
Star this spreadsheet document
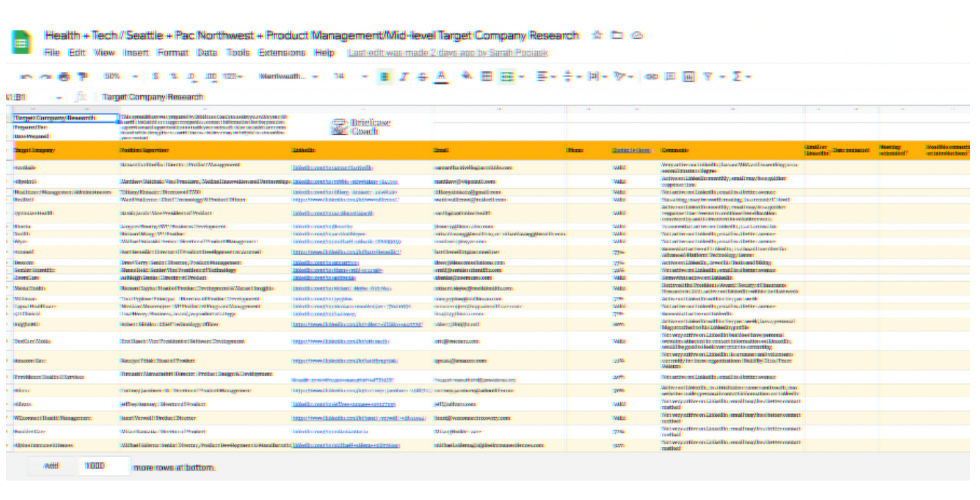(597, 35)
